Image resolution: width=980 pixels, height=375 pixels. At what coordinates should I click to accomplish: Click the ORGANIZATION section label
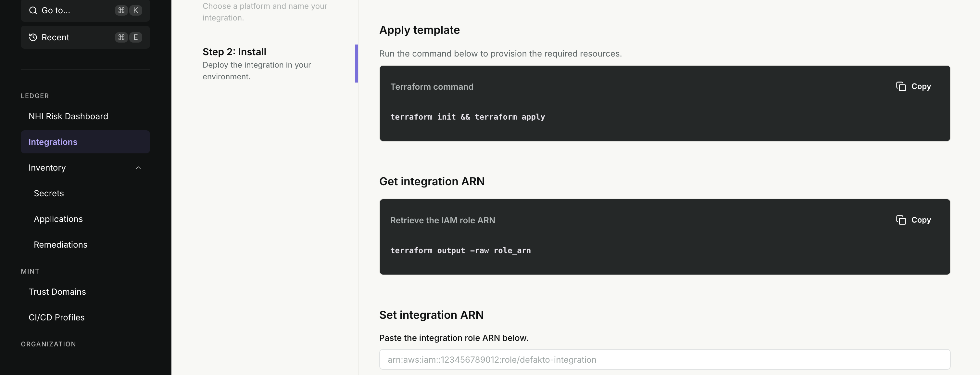48,344
